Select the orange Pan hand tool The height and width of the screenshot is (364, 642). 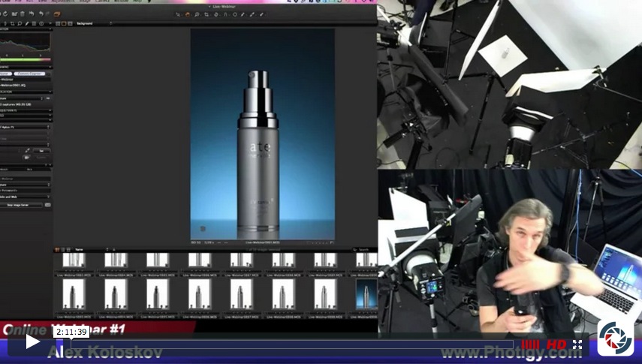pos(188,14)
